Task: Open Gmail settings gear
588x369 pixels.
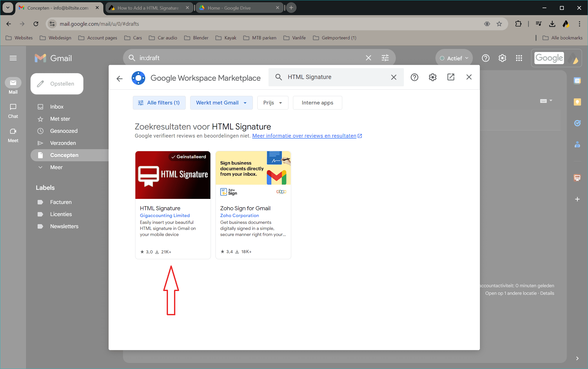Action: (x=502, y=58)
